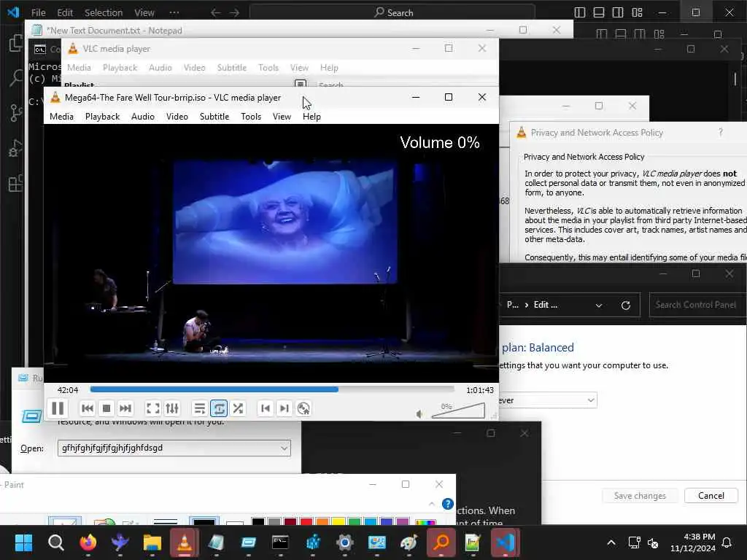The height and width of the screenshot is (560, 747).
Task: Open VS Code File menu
Action: coord(38,12)
